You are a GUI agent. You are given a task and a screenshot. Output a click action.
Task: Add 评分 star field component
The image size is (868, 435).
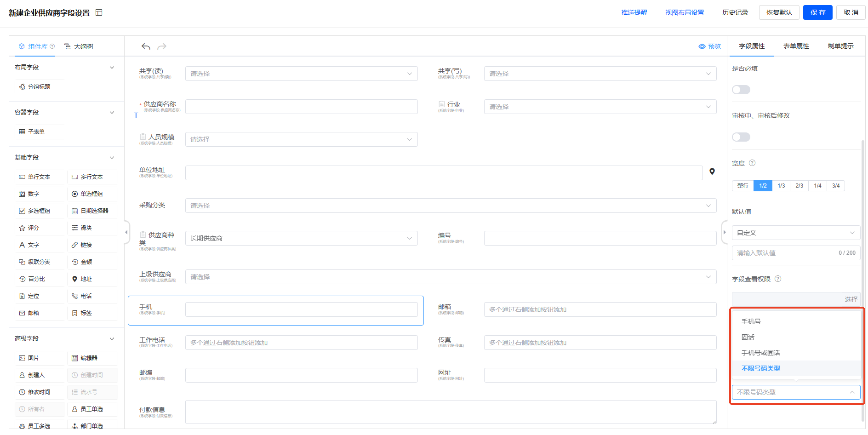[40, 228]
